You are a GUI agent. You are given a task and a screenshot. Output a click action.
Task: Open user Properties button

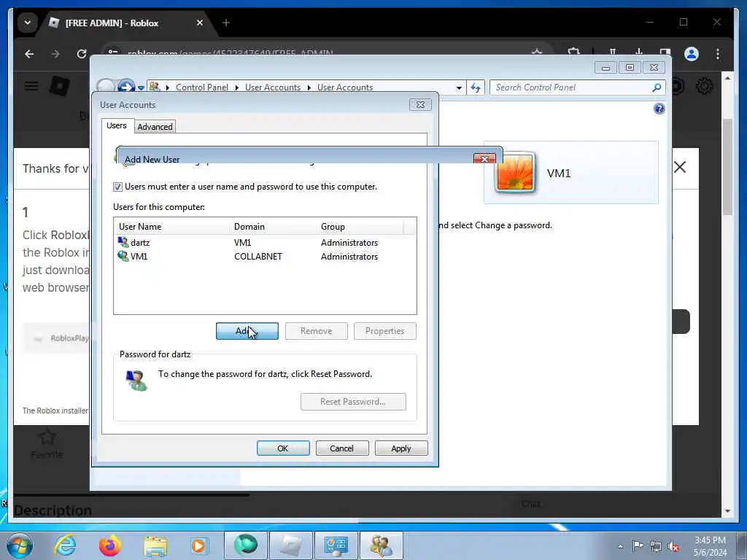pyautogui.click(x=385, y=331)
